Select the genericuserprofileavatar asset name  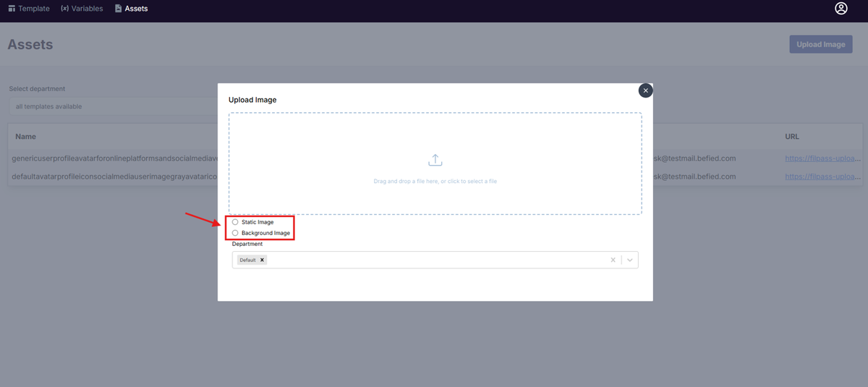[116, 158]
